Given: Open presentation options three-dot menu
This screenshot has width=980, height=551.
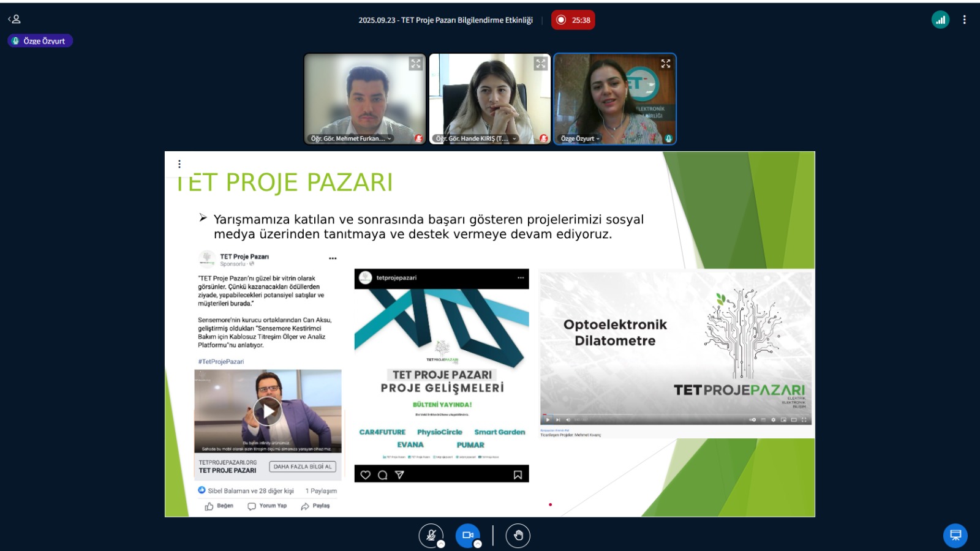Looking at the screenshot, I should tap(179, 164).
